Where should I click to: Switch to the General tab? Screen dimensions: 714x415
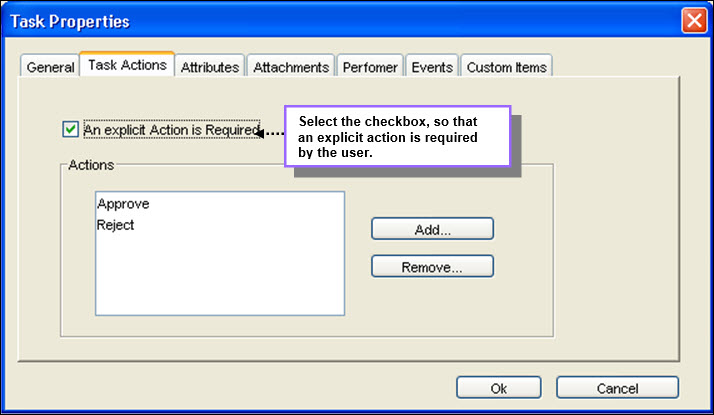[50, 67]
